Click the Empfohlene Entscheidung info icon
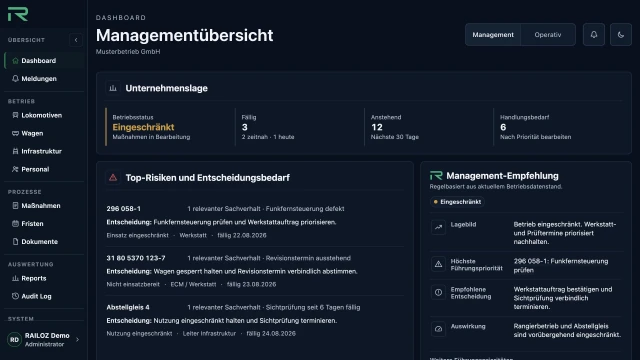The width and height of the screenshot is (640, 360). (438, 292)
